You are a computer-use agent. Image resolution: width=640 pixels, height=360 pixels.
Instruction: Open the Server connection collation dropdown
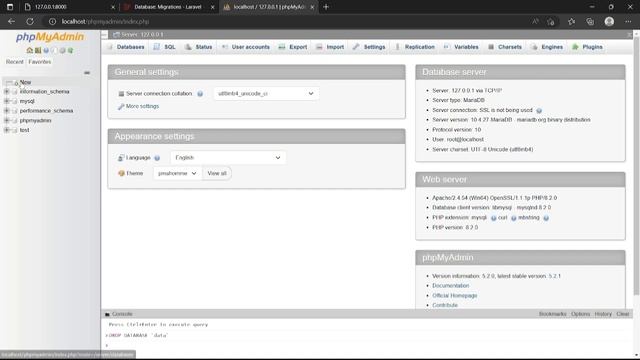point(266,94)
